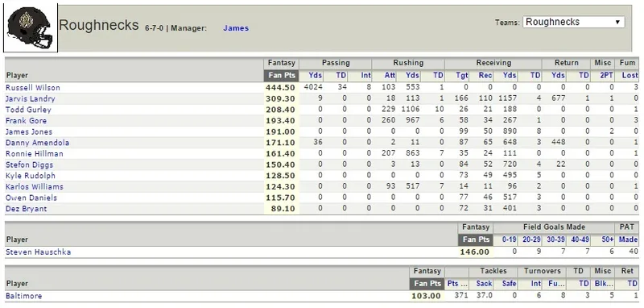Sort by Receiving Tgt column header
The height and width of the screenshot is (308, 644).
[462, 76]
